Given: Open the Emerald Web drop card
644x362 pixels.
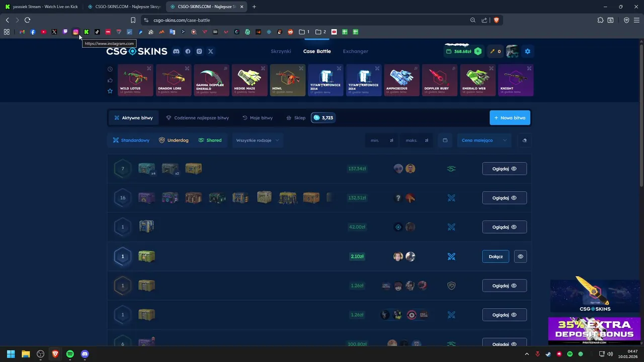Looking at the screenshot, I should (x=478, y=80).
